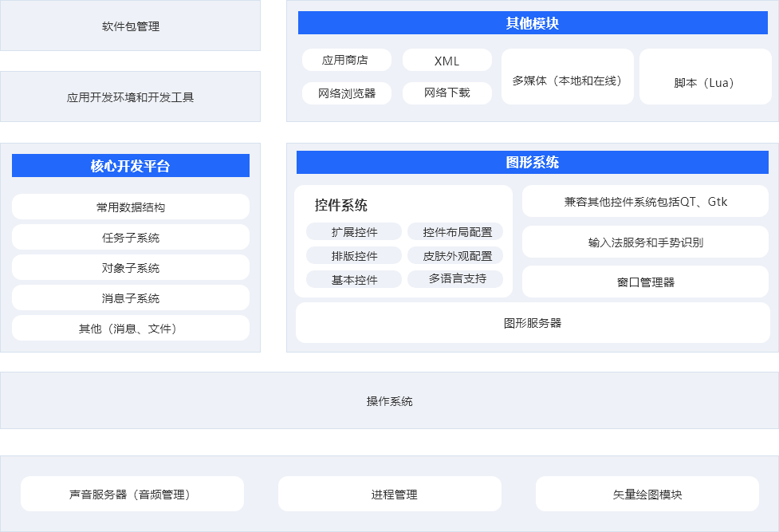This screenshot has height=532, width=779.
Task: Click the 软件包管理 block
Action: (x=130, y=26)
